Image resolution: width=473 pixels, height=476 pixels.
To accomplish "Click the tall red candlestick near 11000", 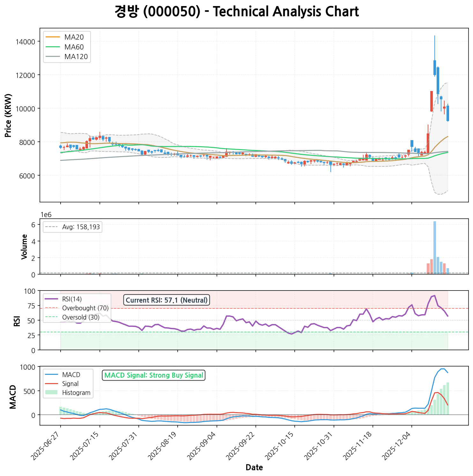I will (x=432, y=101).
